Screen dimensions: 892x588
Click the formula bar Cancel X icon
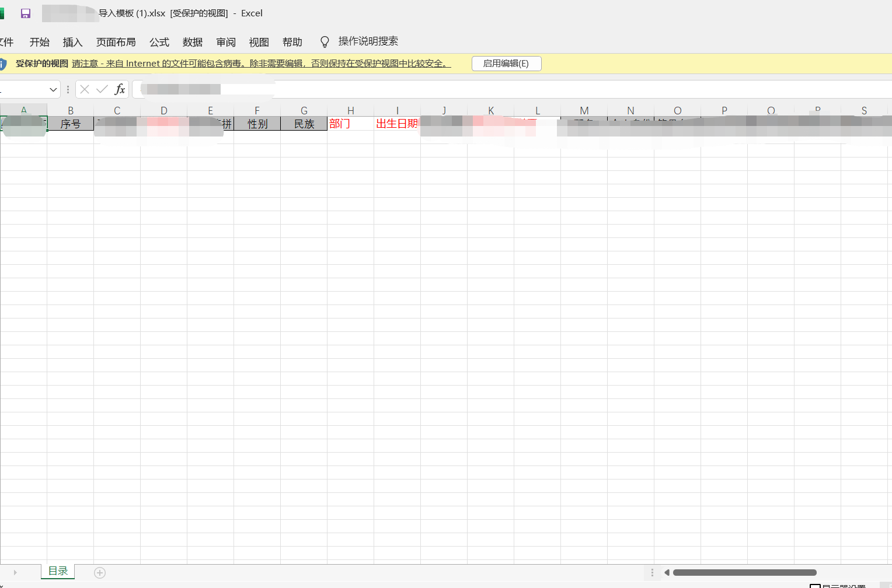(x=85, y=89)
